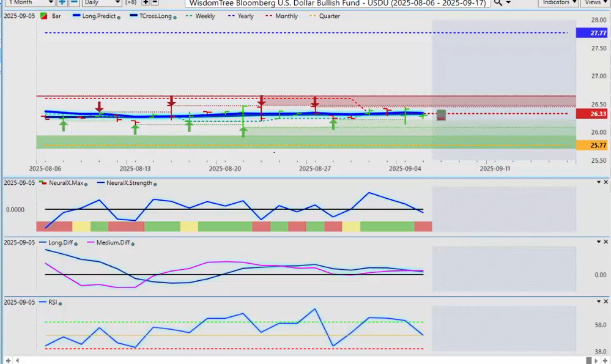
Task: Expand the NeuralX panel options arrow
Action: click(599, 182)
